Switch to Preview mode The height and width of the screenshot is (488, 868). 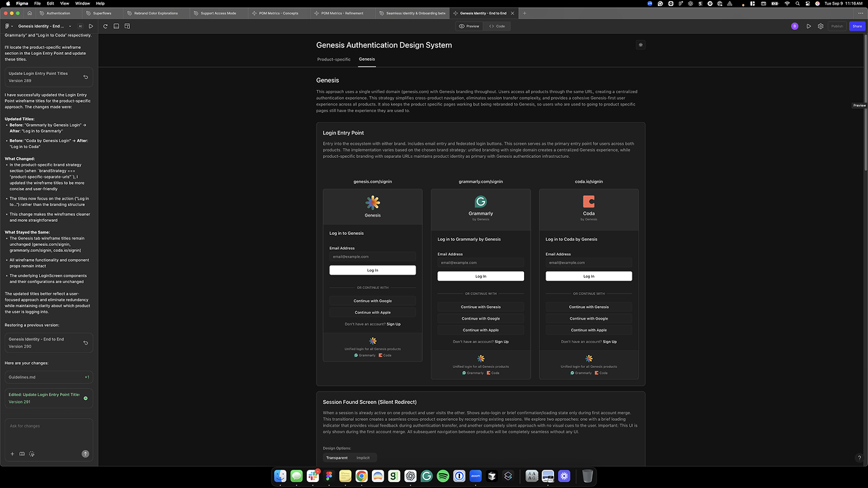pyautogui.click(x=469, y=26)
